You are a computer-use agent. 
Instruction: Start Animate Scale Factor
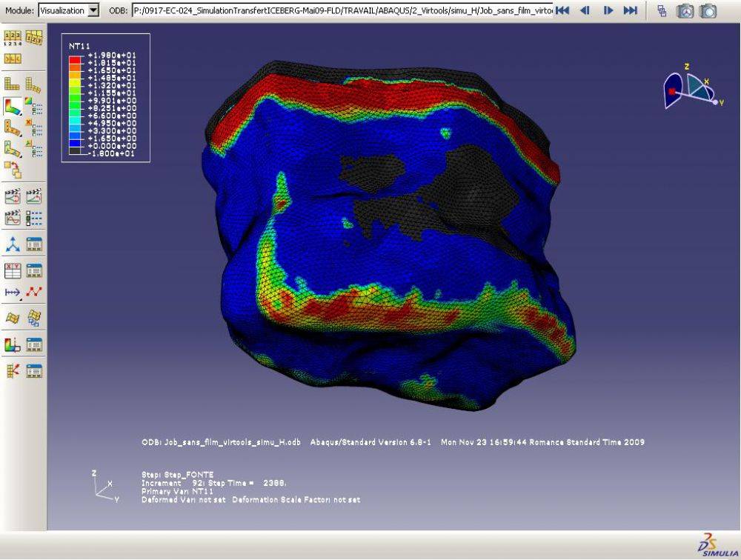coord(13,196)
